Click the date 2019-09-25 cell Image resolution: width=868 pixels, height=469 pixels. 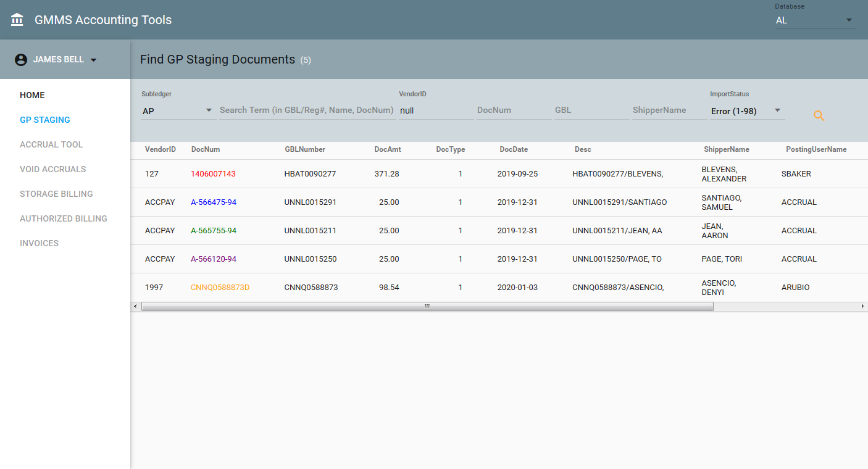tap(517, 174)
